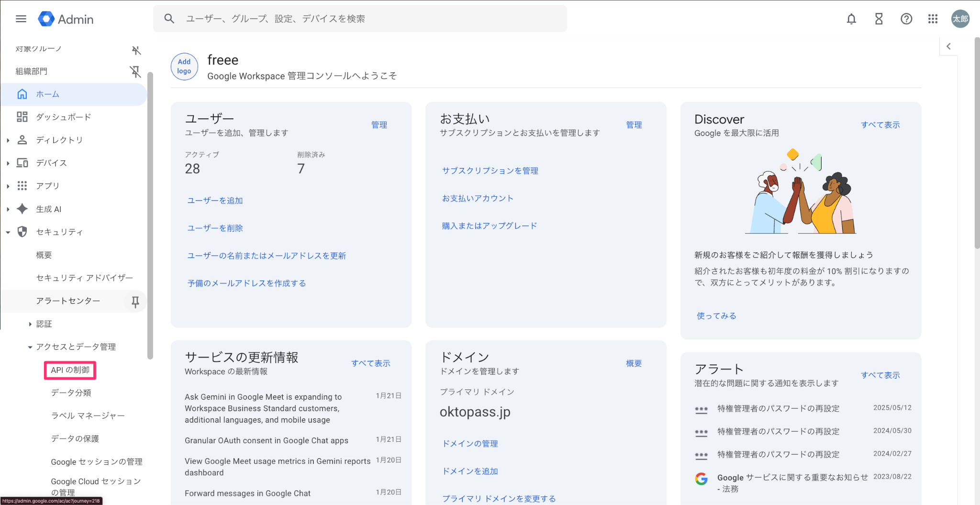Collapse アクセスとデータ管理 arrow
This screenshot has width=980, height=505.
click(x=30, y=347)
